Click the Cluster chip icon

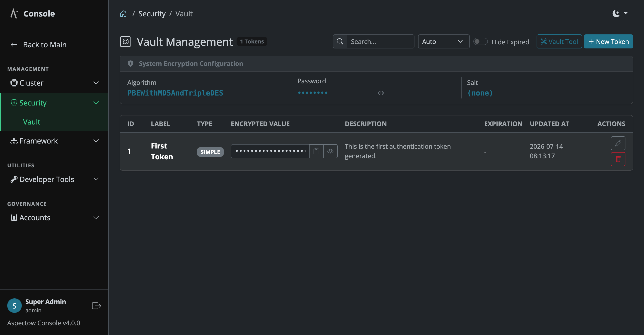[x=14, y=83]
